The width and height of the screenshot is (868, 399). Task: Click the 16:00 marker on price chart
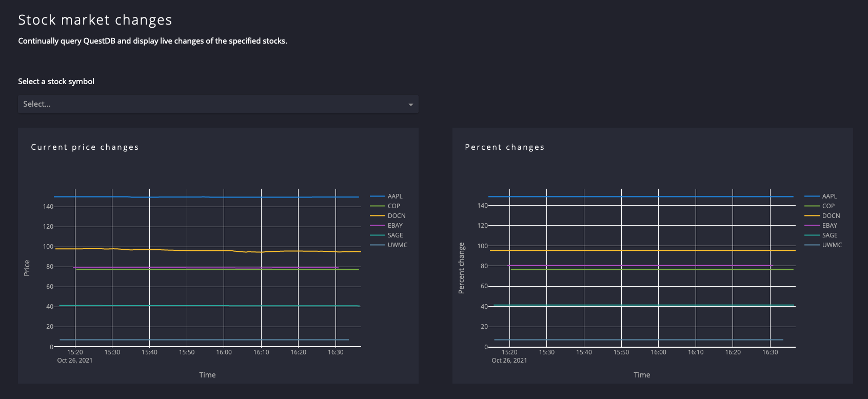click(x=224, y=352)
